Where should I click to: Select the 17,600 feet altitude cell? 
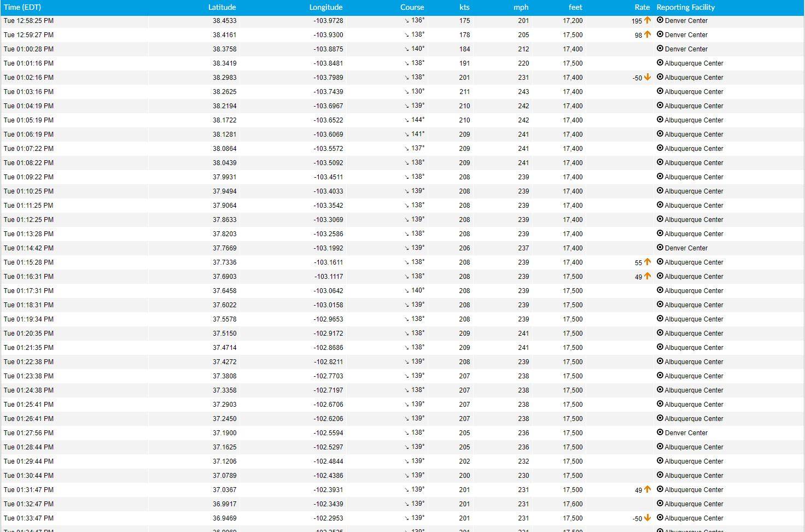click(x=573, y=504)
